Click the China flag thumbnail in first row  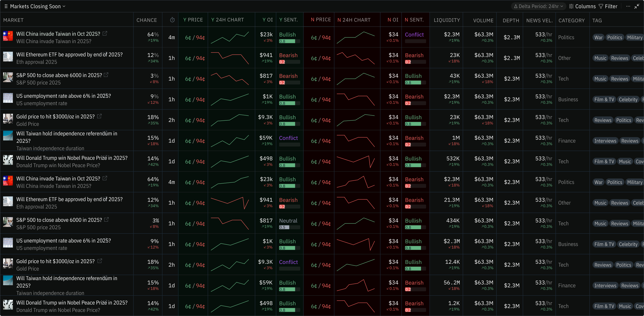pyautogui.click(x=8, y=36)
